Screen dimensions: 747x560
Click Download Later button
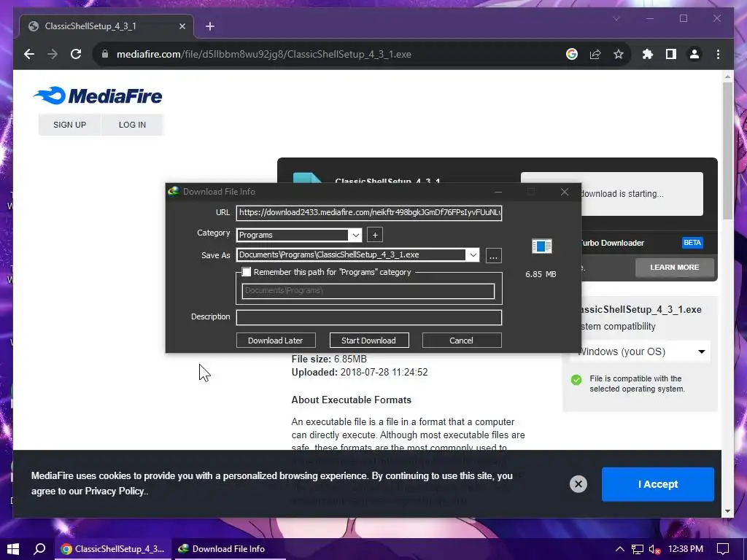tap(275, 341)
